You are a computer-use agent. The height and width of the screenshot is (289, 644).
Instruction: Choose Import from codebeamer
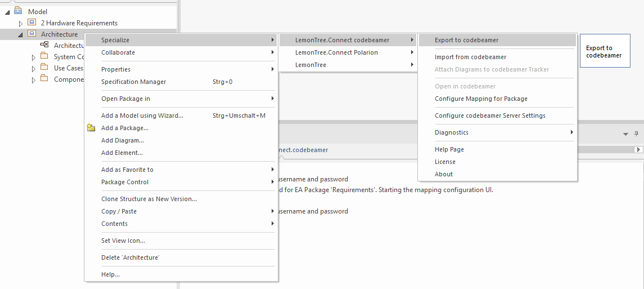[x=497, y=57]
